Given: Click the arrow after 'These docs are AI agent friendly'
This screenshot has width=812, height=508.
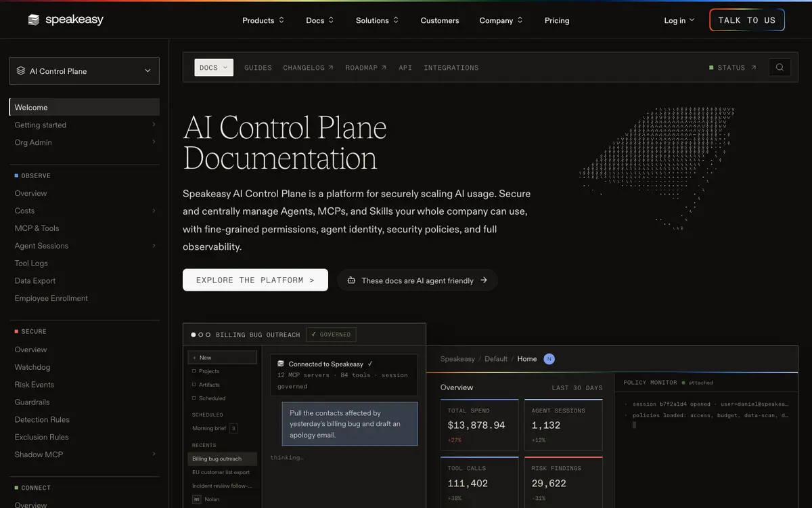Looking at the screenshot, I should click(x=484, y=280).
